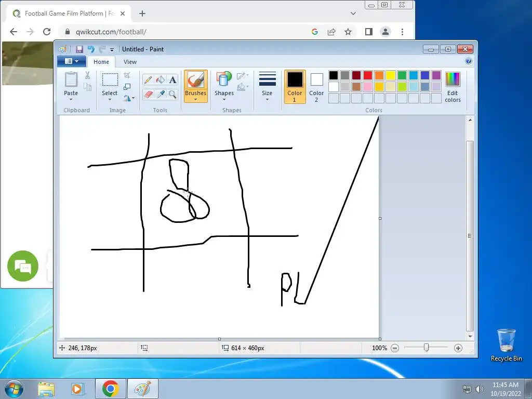532x399 pixels.
Task: Open Paste dropdown arrow
Action: point(71,100)
